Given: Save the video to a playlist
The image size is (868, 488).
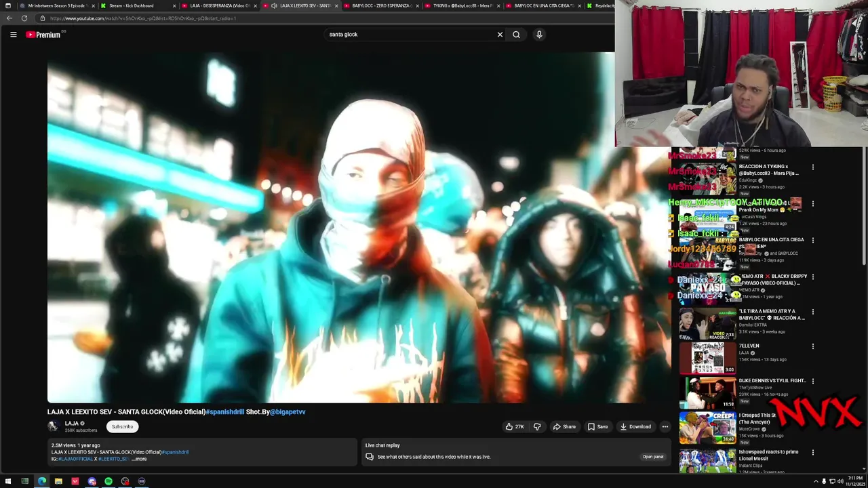Looking at the screenshot, I should (597, 426).
